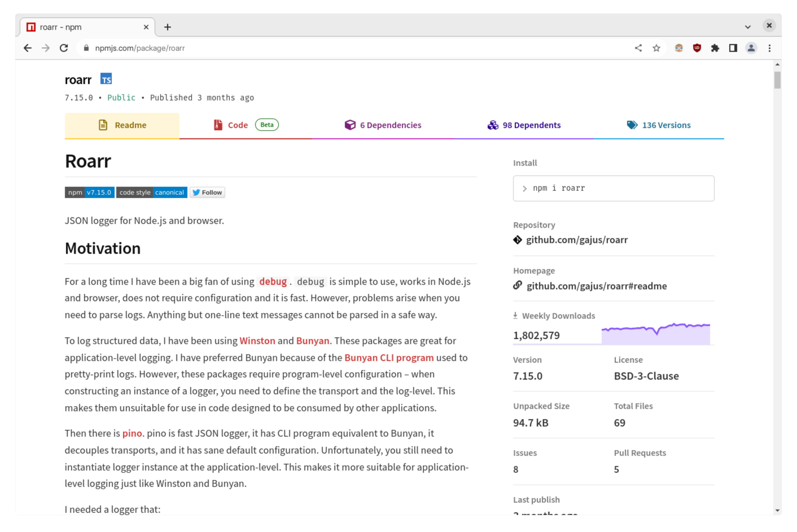Click the site lock icon in address bar

[x=86, y=48]
